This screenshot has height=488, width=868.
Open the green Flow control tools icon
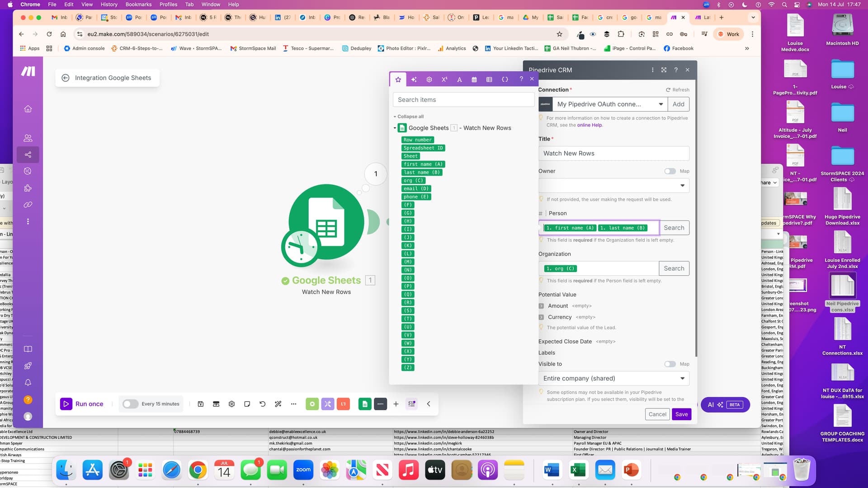pyautogui.click(x=312, y=404)
